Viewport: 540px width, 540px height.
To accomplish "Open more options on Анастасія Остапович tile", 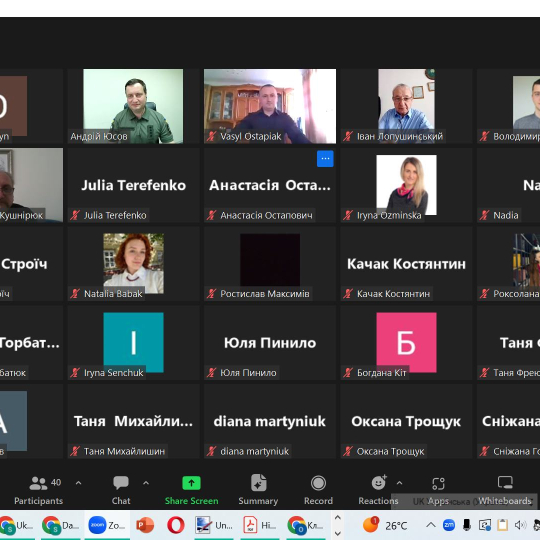I will [325, 159].
